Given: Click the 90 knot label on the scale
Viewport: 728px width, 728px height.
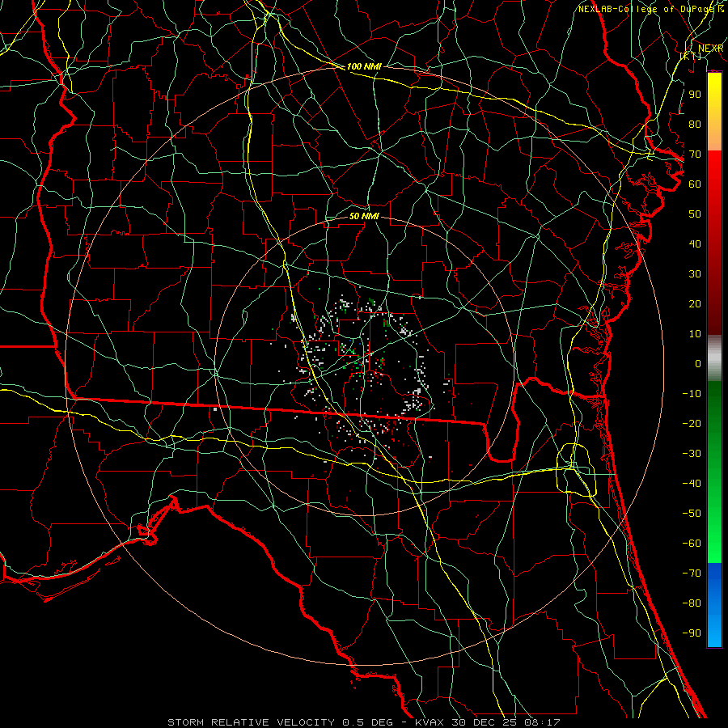Looking at the screenshot, I should 695,95.
